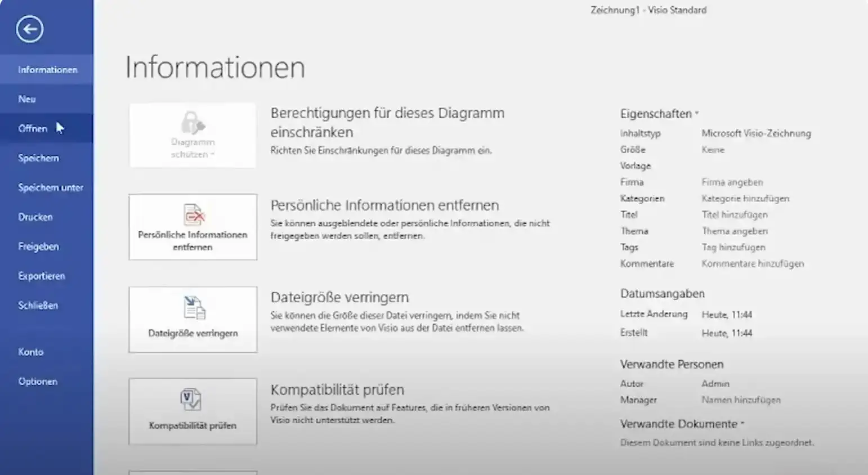Click the Diagramm schützen lock icon

(x=193, y=123)
